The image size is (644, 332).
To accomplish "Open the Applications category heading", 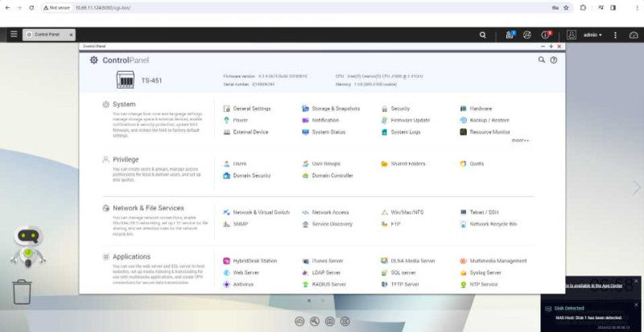I will click(131, 256).
